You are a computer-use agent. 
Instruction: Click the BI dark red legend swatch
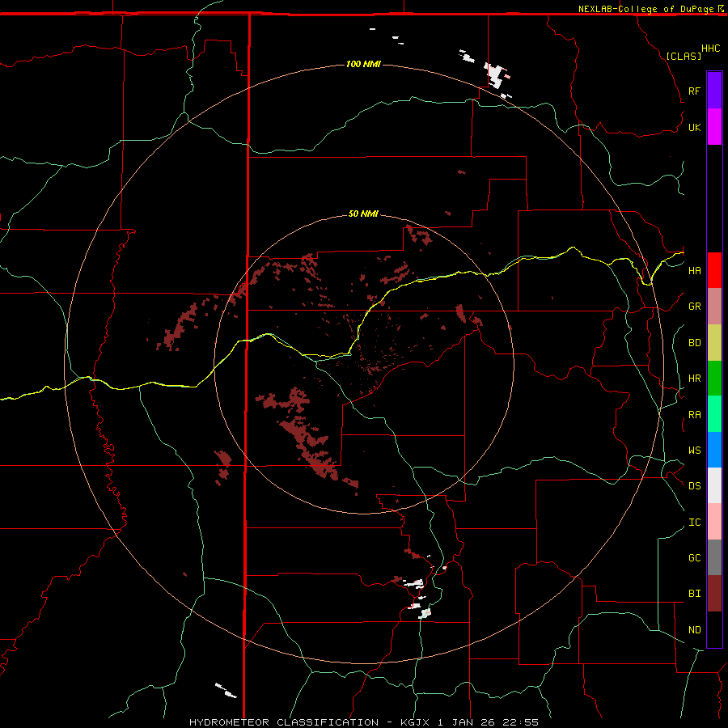[714, 594]
